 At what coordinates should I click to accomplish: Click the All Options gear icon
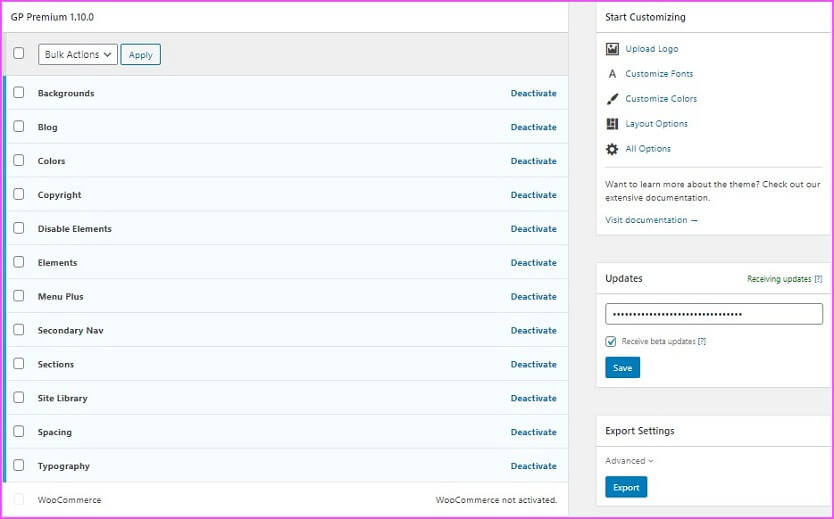click(612, 149)
